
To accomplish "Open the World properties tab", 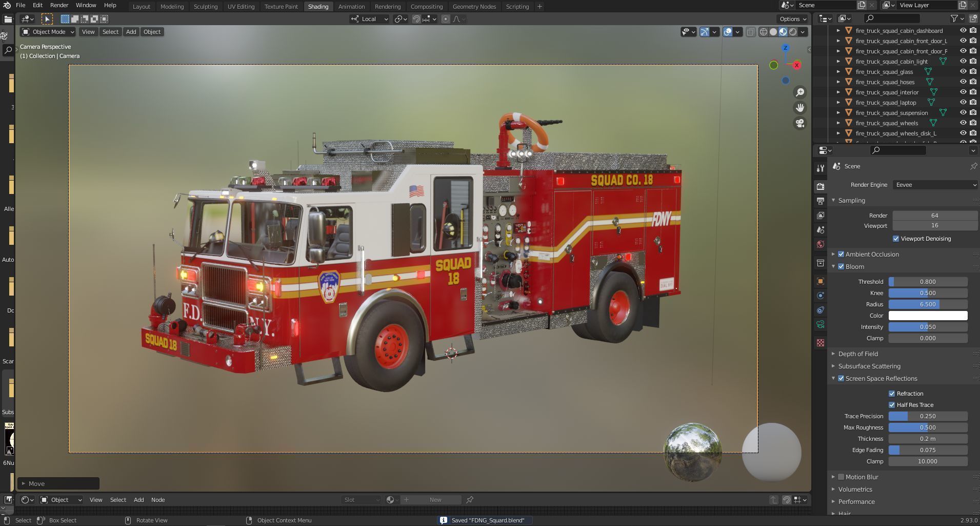I will (821, 244).
